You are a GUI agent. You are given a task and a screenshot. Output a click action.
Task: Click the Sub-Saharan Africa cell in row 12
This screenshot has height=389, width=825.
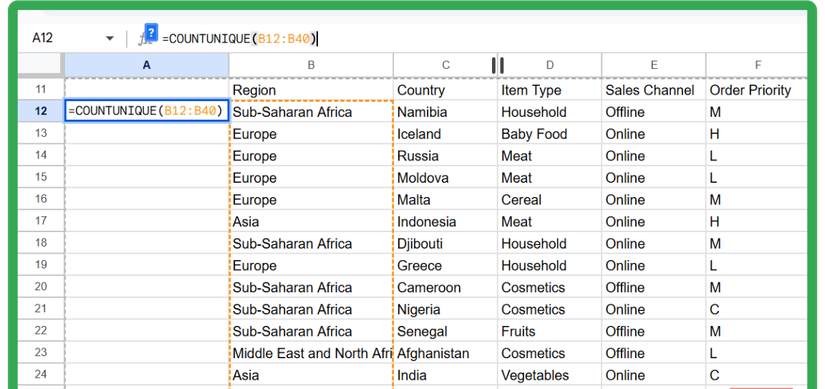pos(311,112)
